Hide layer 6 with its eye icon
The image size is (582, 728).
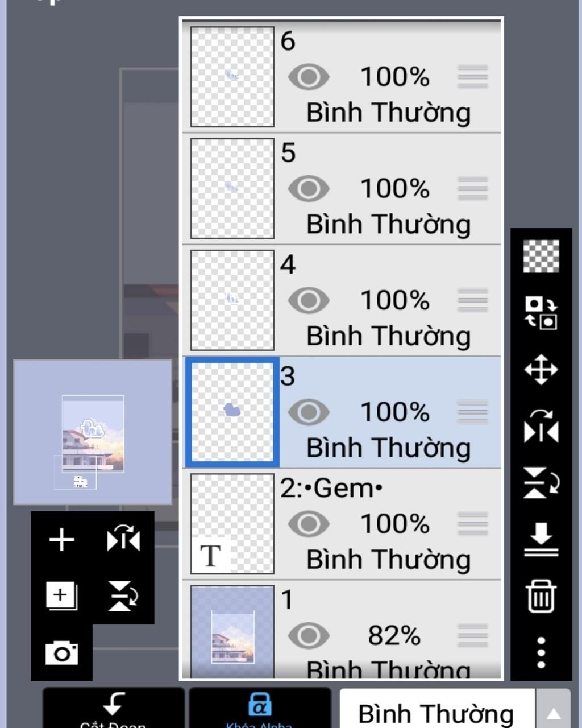[x=309, y=77]
